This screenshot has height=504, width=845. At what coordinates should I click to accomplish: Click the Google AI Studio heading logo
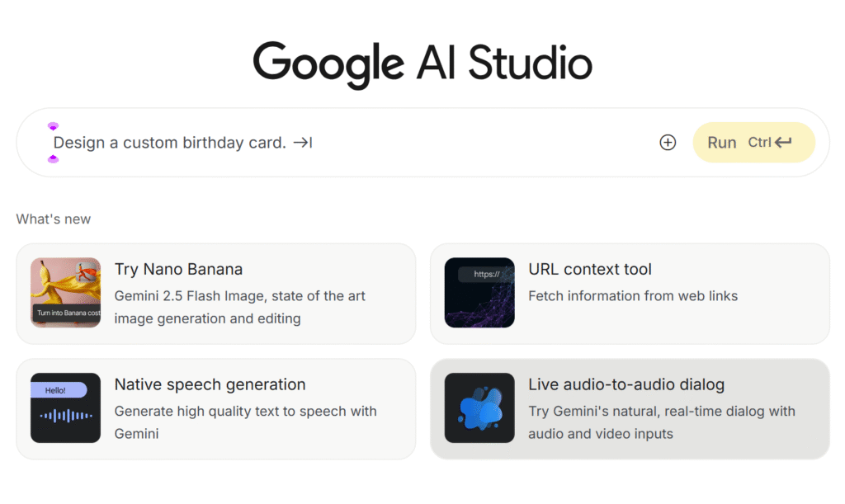point(422,64)
